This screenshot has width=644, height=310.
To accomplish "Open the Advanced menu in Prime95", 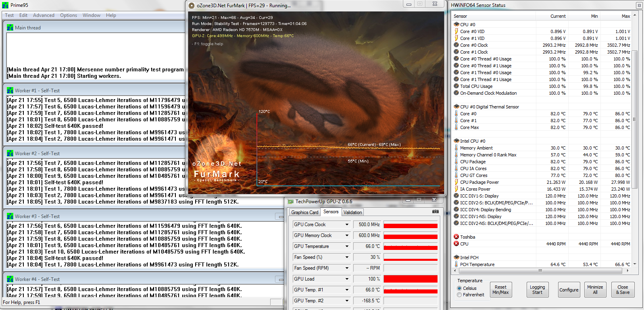I will (x=44, y=15).
